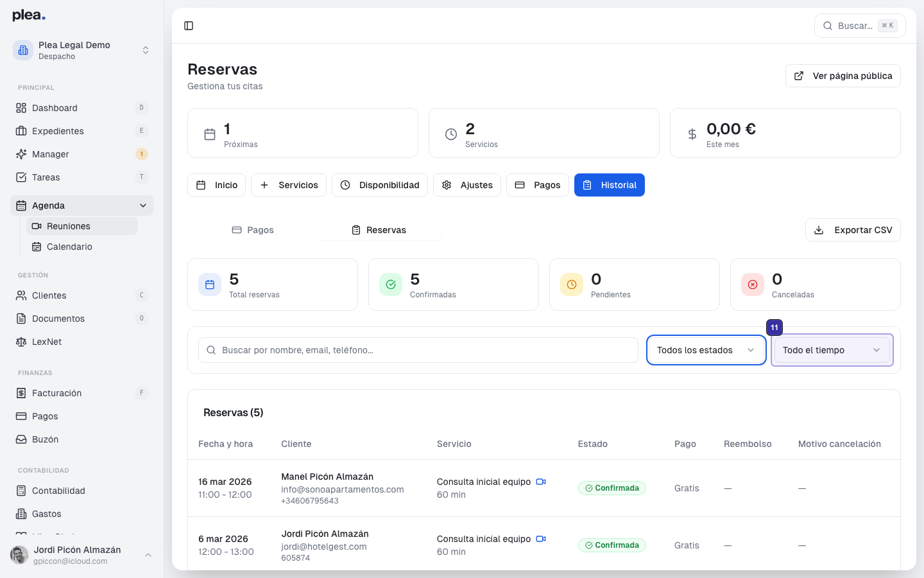The image size is (924, 578).
Task: Click Ver página pública button
Action: coord(843,76)
